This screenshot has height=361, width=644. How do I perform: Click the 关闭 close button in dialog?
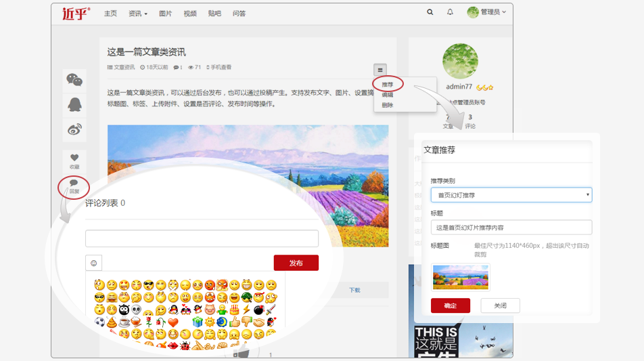tap(501, 305)
